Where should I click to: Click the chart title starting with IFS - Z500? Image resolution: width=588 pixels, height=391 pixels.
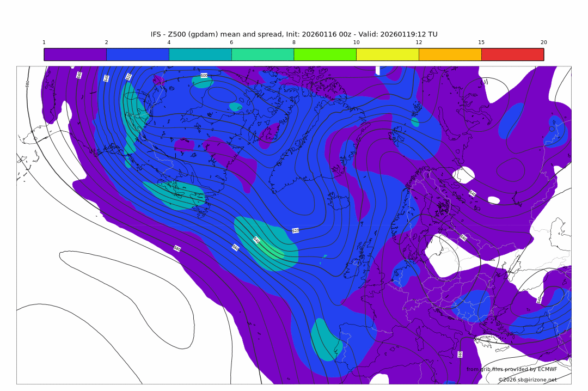tap(294, 34)
